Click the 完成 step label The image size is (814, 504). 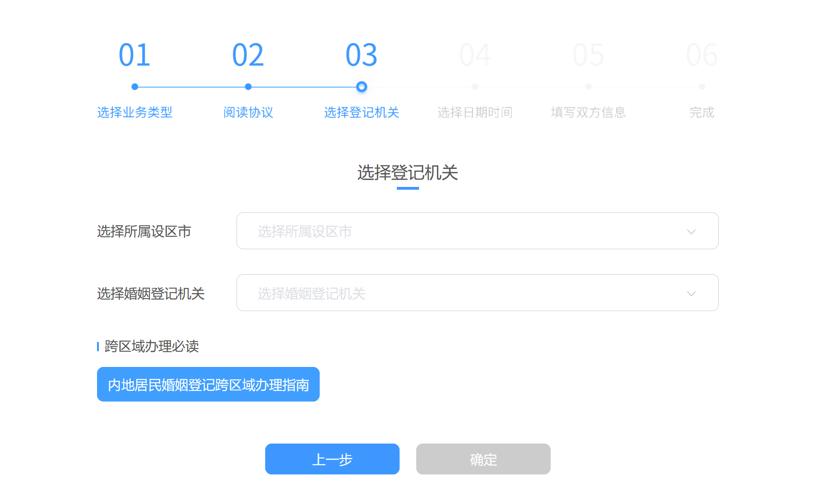[x=701, y=112]
